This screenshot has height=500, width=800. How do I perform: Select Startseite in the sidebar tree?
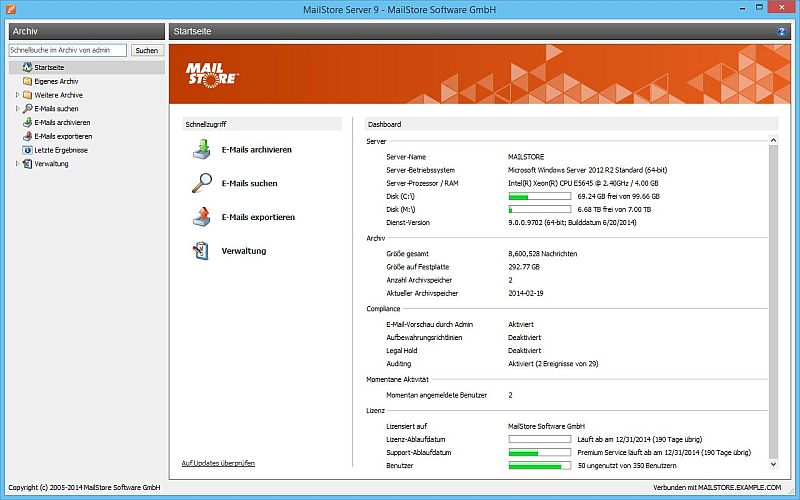pos(49,67)
